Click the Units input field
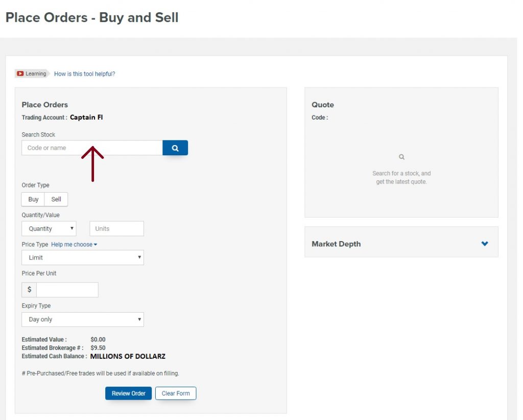 [117, 228]
